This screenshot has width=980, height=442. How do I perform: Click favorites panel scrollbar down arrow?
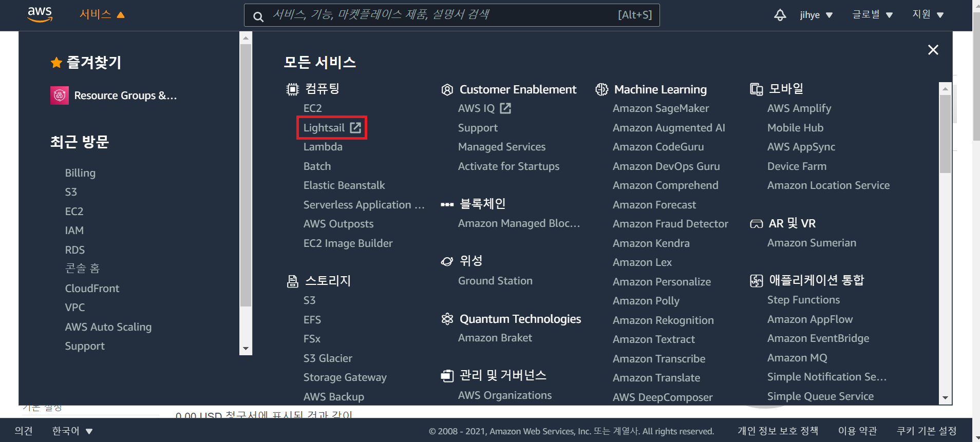[x=246, y=349]
